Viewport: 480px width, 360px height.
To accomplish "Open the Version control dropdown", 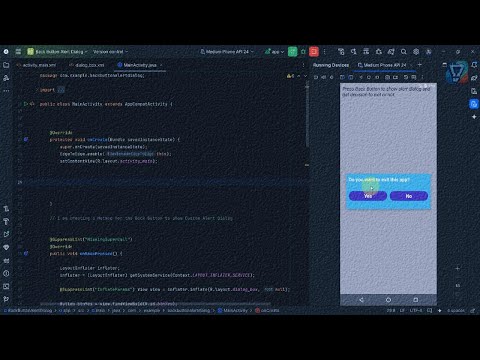I will click(x=110, y=52).
